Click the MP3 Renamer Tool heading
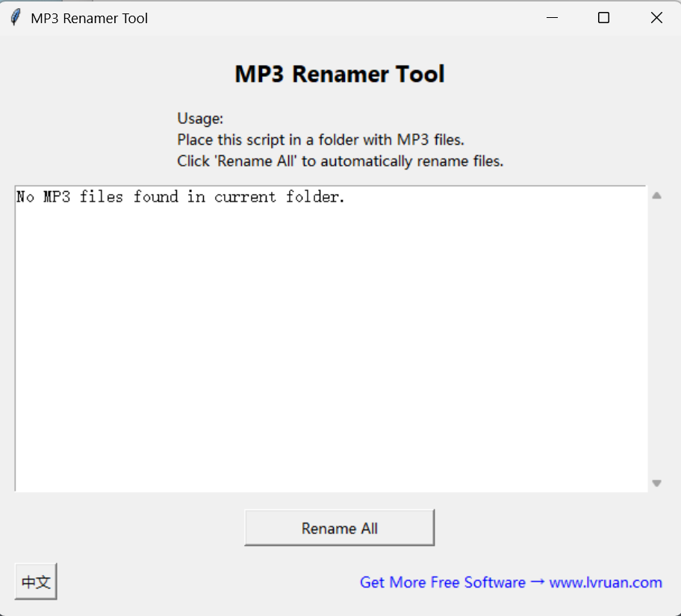Screen dimensions: 681x616 [340, 74]
